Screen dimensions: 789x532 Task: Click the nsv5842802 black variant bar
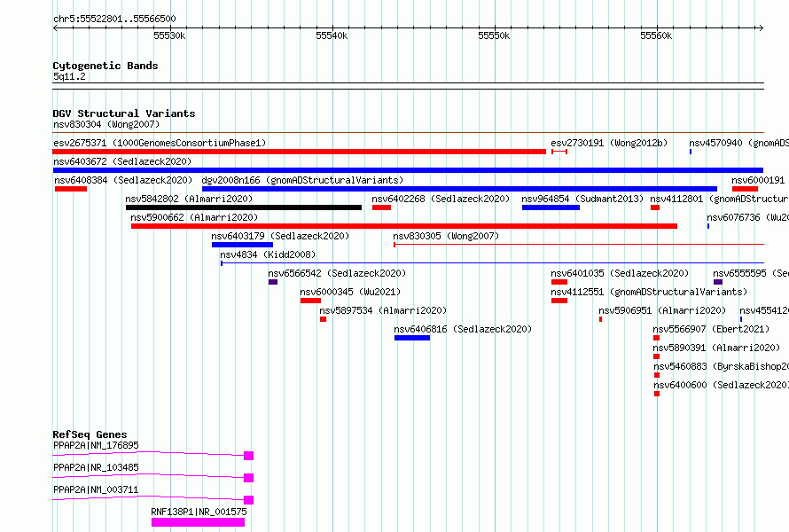pyautogui.click(x=244, y=207)
